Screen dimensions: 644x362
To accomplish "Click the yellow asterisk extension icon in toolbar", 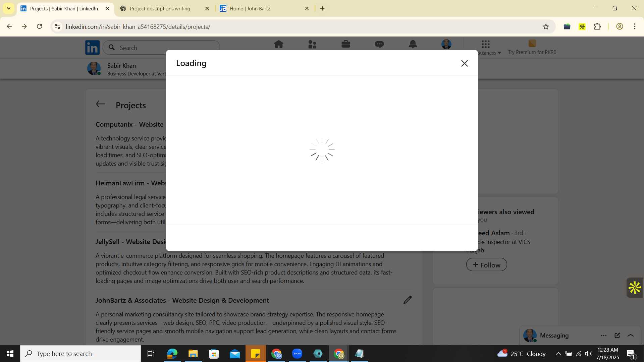I will point(582,26).
